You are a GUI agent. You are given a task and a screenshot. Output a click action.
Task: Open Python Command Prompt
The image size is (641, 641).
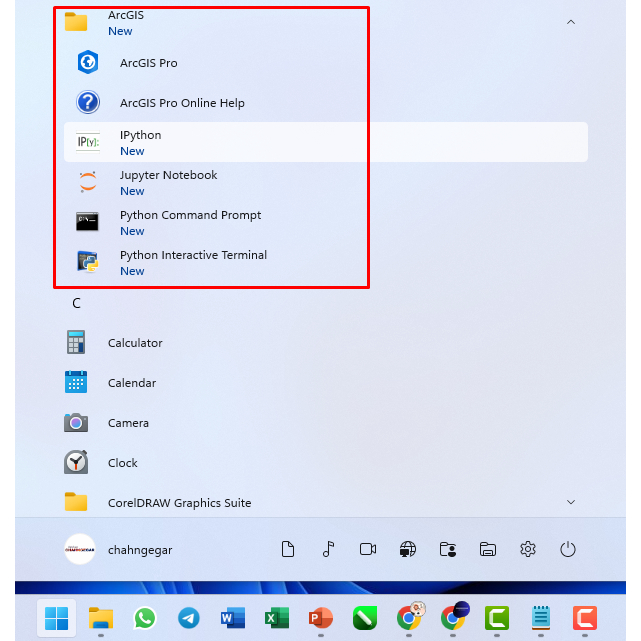tap(190, 222)
